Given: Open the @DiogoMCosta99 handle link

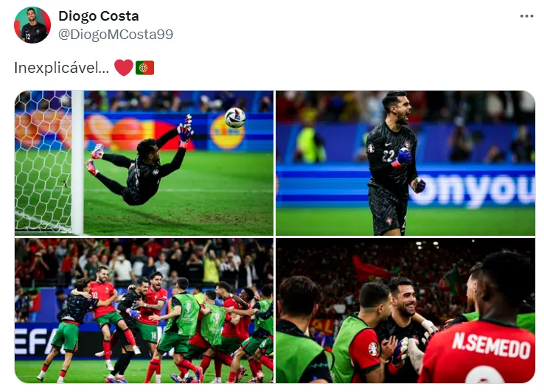Looking at the screenshot, I should point(116,35).
